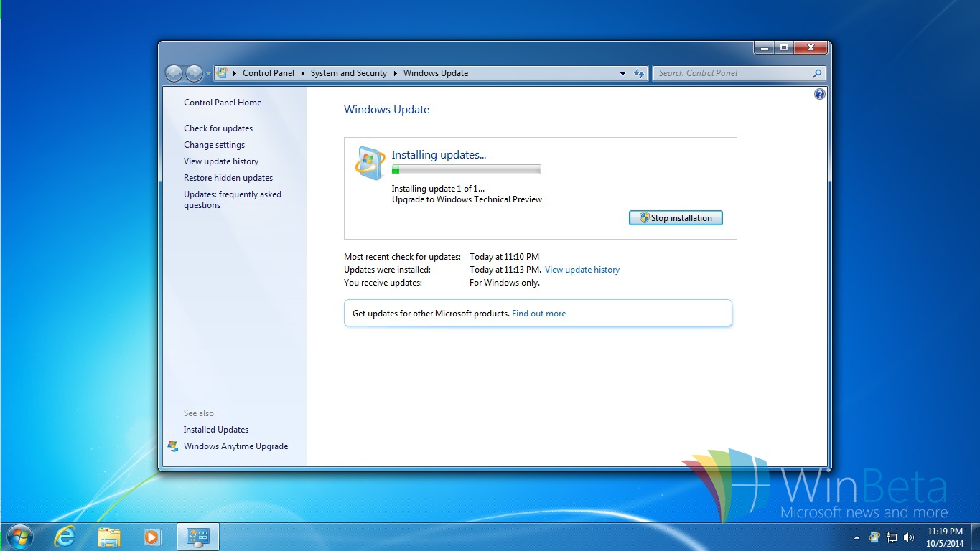
Task: Close the Windows Update window
Action: [x=810, y=48]
